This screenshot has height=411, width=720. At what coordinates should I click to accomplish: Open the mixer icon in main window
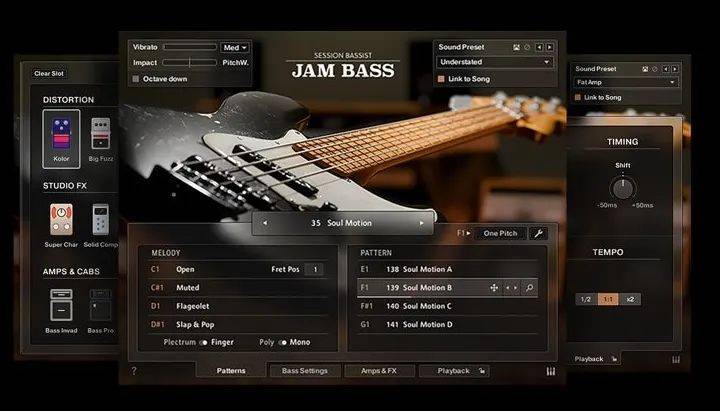click(551, 371)
